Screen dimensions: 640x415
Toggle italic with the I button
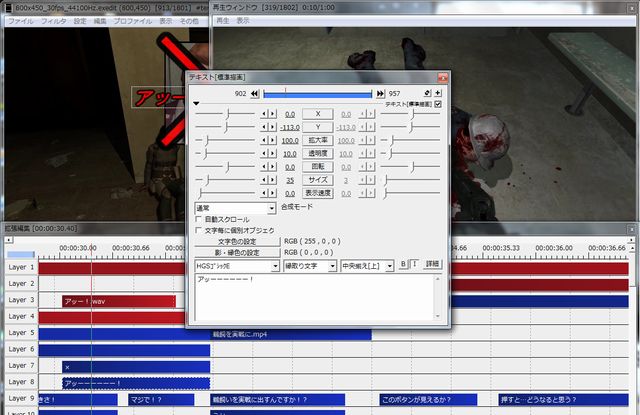(x=414, y=264)
